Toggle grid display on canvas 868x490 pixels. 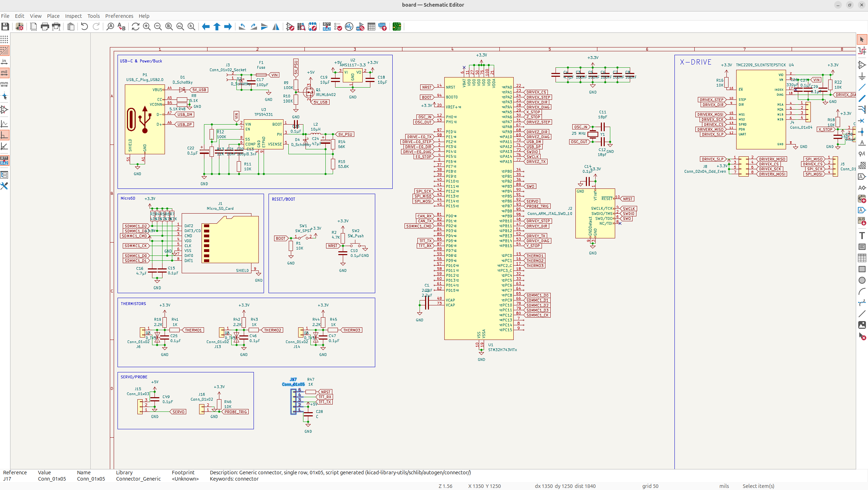(x=5, y=39)
